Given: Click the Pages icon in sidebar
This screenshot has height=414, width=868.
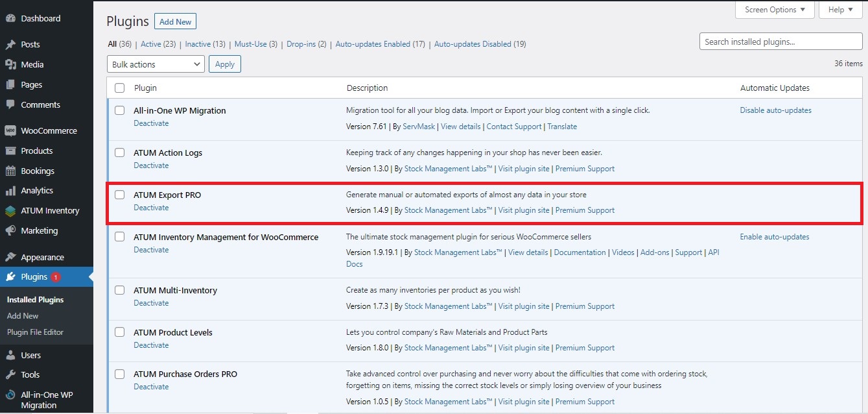Looking at the screenshot, I should [10, 84].
